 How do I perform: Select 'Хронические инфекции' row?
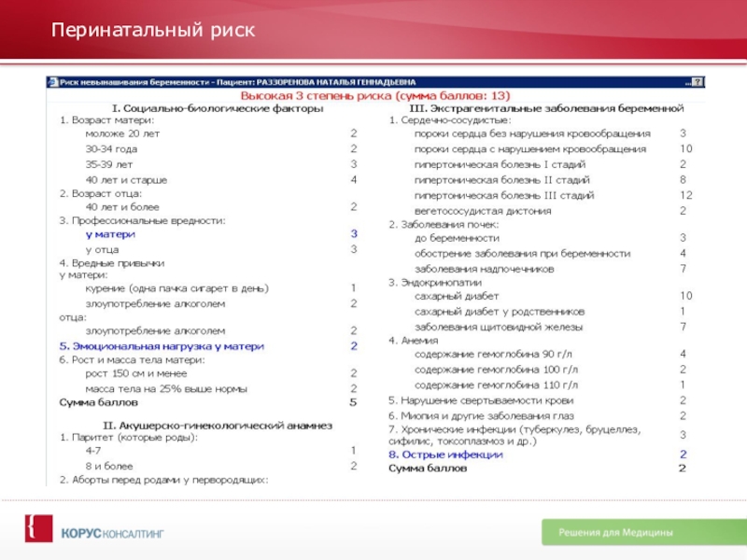coord(514,435)
